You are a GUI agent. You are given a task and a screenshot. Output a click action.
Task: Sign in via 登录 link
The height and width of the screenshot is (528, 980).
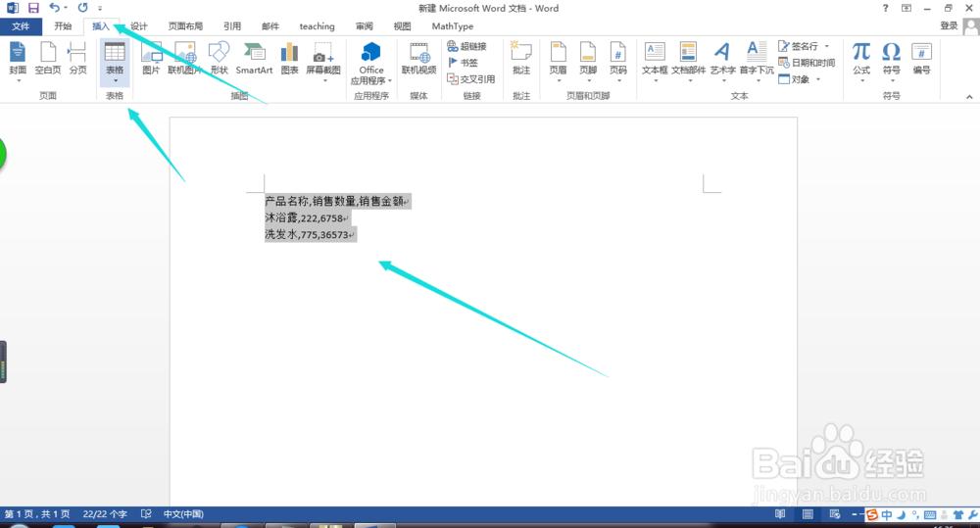[x=949, y=25]
